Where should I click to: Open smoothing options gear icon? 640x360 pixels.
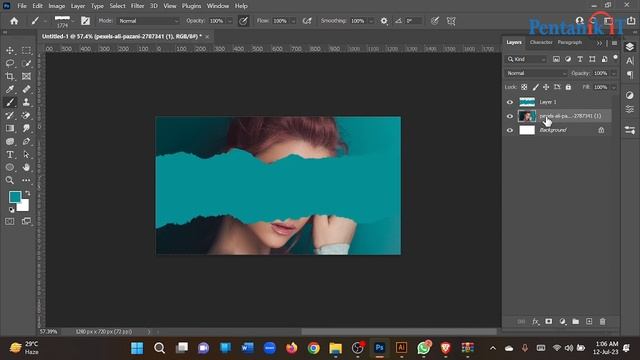[384, 21]
